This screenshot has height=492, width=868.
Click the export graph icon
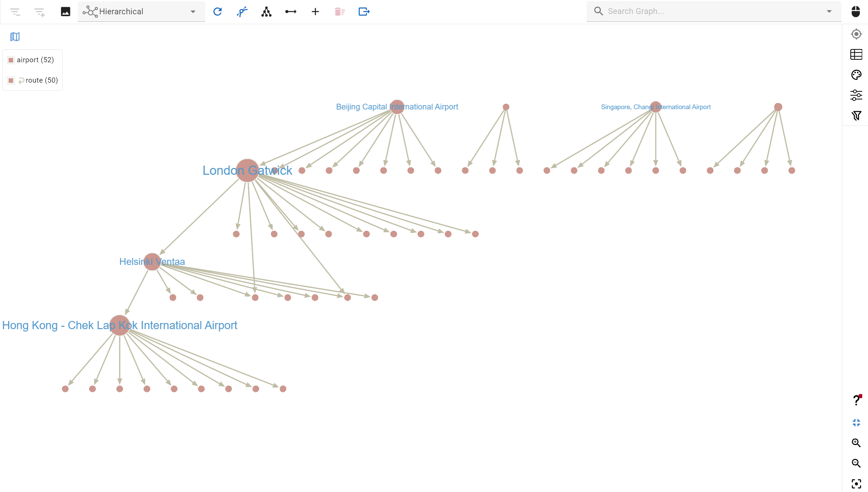[364, 11]
